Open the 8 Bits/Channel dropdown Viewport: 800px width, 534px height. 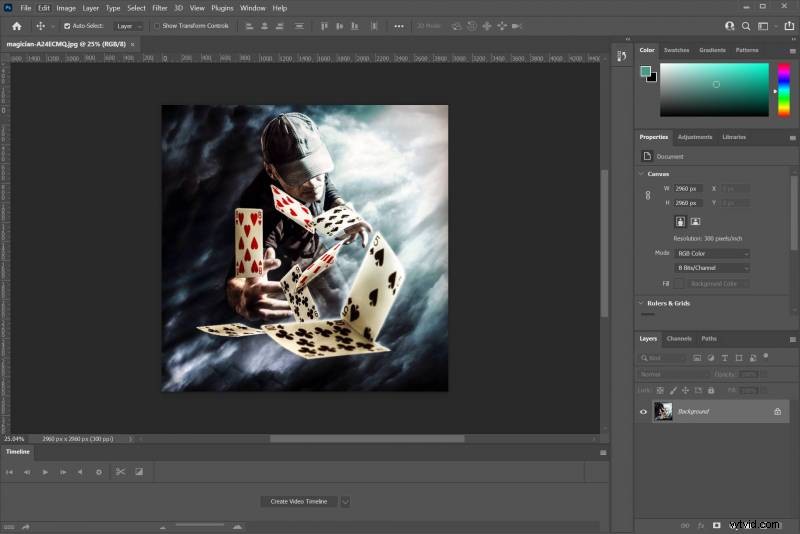712,268
